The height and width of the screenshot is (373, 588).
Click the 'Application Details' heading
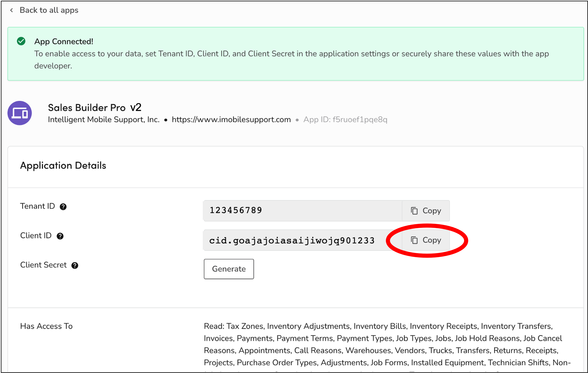[x=63, y=165]
